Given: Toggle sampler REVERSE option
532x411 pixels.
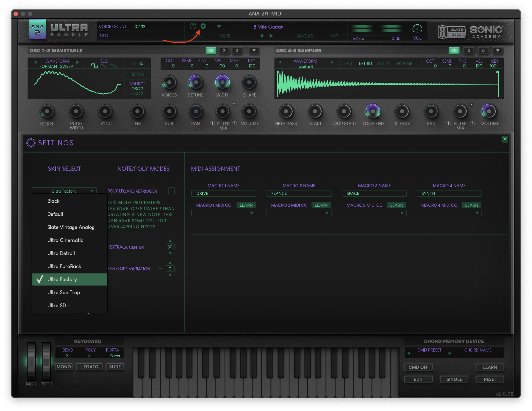Looking at the screenshot, I should point(404,64).
